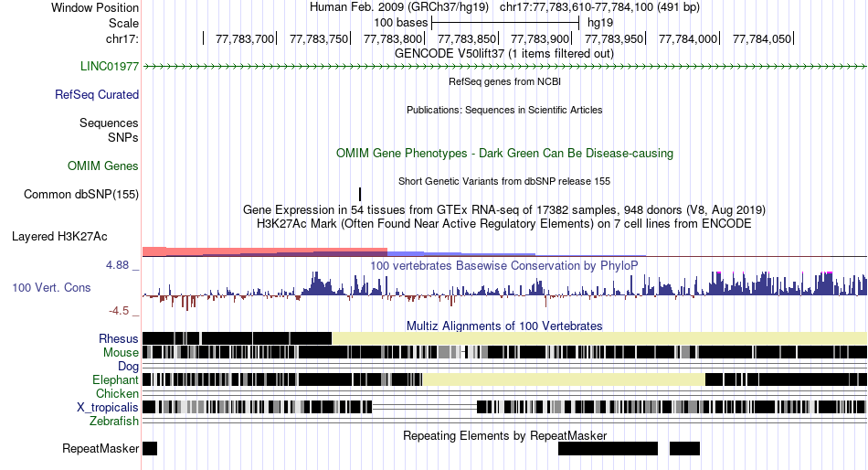Click the Rhesus yellow gap region
The height and width of the screenshot is (470, 868).
599,338
